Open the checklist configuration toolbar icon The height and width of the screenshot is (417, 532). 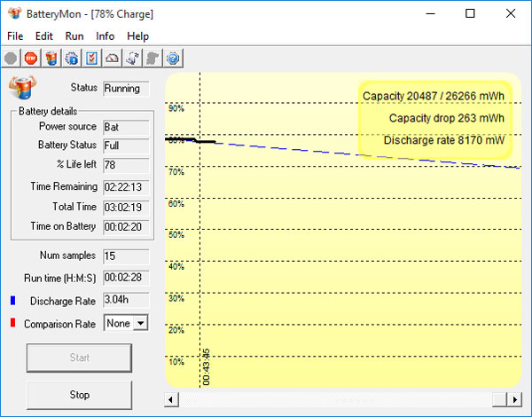[91, 59]
